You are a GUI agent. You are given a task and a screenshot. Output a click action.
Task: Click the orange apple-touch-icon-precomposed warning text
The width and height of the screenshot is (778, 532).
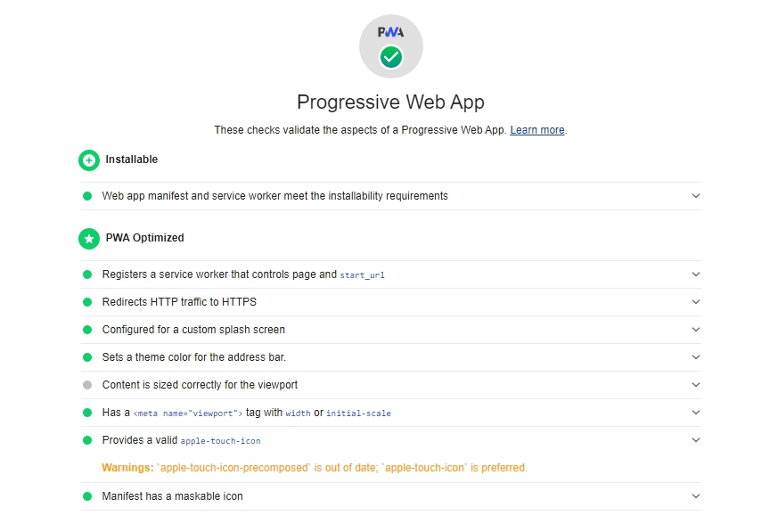pyautogui.click(x=315, y=468)
